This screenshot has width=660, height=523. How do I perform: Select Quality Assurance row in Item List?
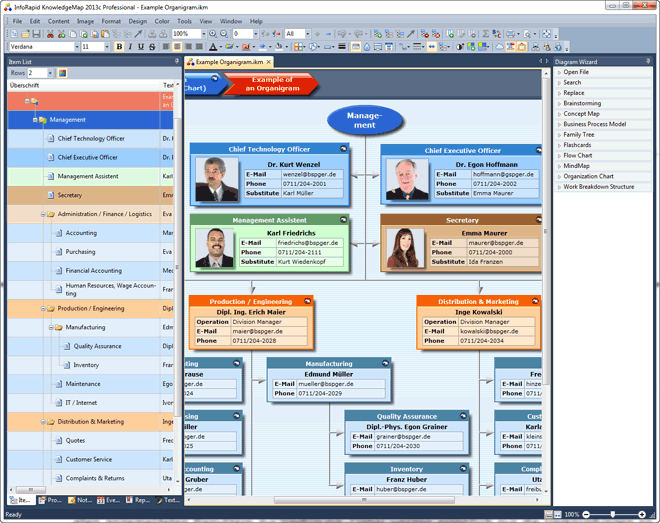[x=90, y=346]
